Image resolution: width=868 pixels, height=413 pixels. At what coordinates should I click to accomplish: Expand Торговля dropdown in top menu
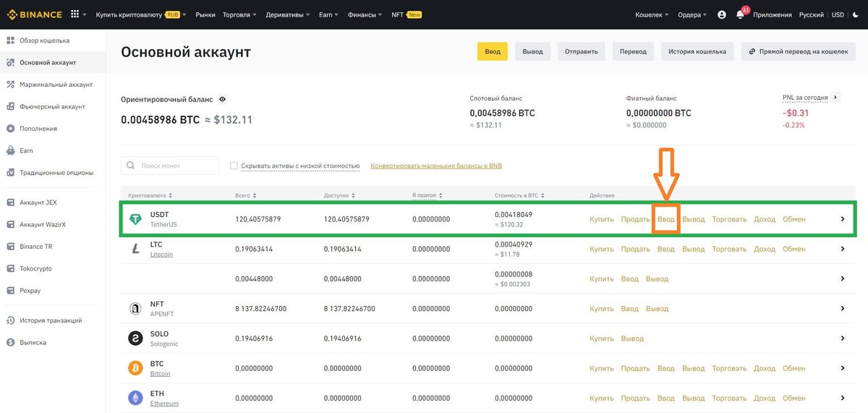pyautogui.click(x=240, y=14)
